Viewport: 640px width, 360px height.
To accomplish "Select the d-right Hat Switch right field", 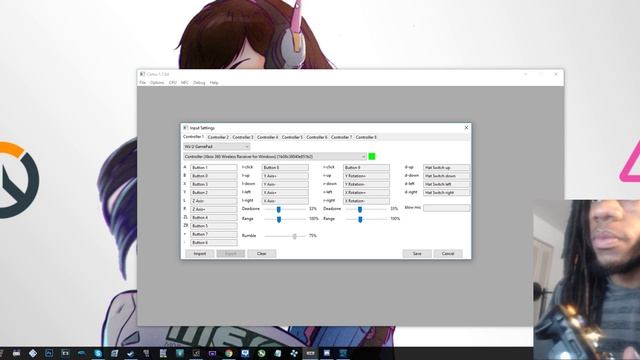I will tap(446, 192).
